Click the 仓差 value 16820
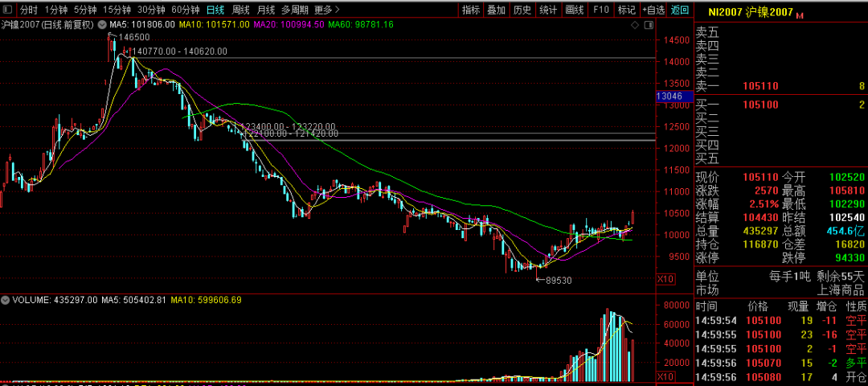The height and width of the screenshot is (386, 868). coord(850,244)
